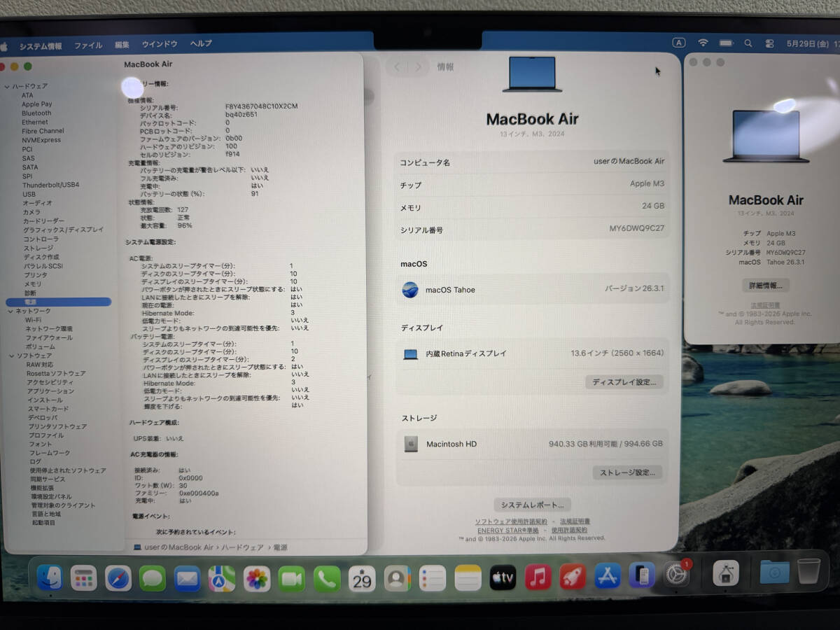
Task: Open Reminders from the Dock
Action: [433, 578]
